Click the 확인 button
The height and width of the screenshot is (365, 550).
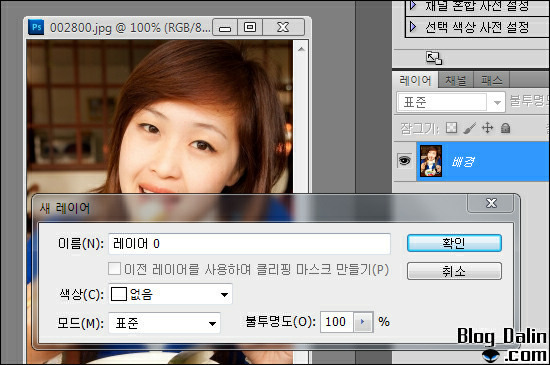[454, 243]
